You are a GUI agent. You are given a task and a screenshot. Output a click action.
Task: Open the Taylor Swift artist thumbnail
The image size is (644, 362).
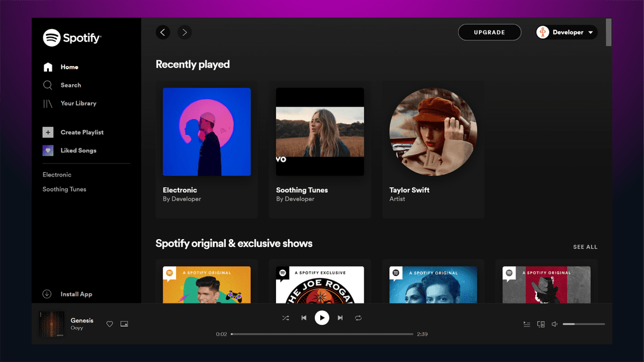tap(433, 132)
